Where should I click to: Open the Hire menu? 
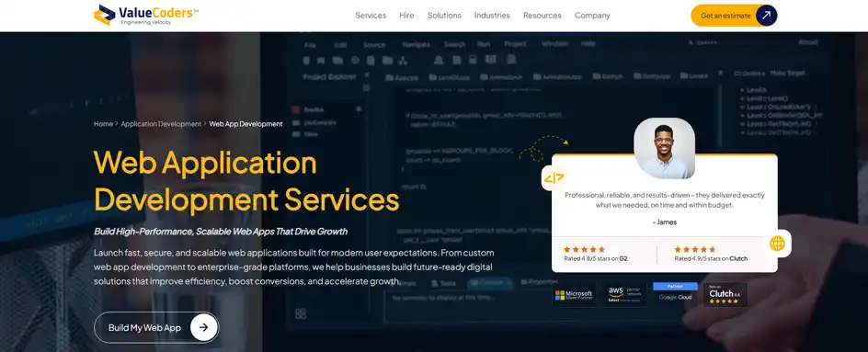[x=406, y=16]
